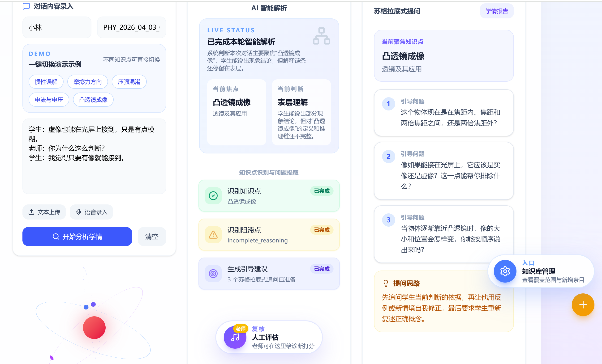
Task: Click the 苏格拉底式提问 panel title
Action: [397, 11]
